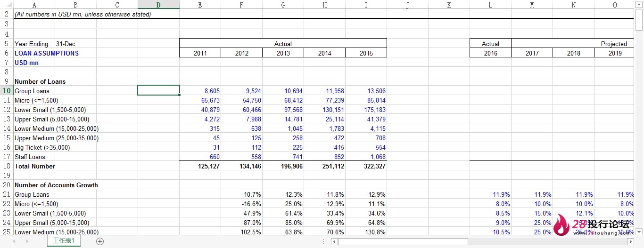644x248 pixels.
Task: Select row 10 header
Action: point(7,91)
